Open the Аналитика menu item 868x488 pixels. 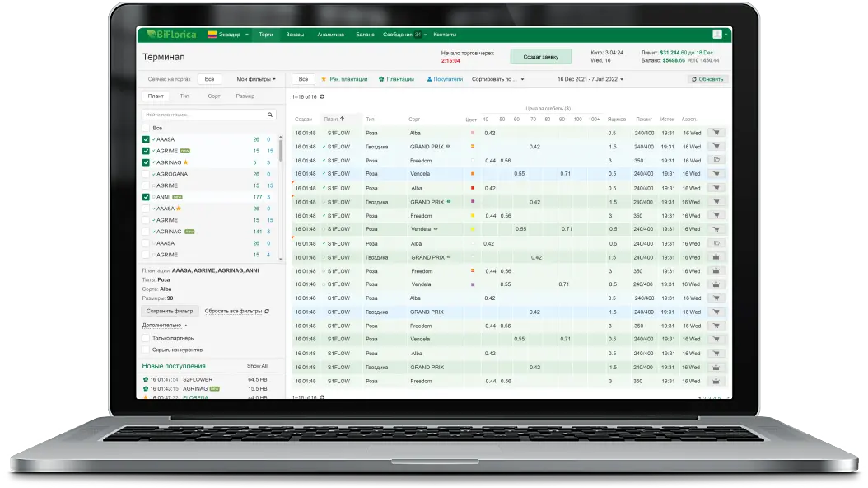click(330, 35)
